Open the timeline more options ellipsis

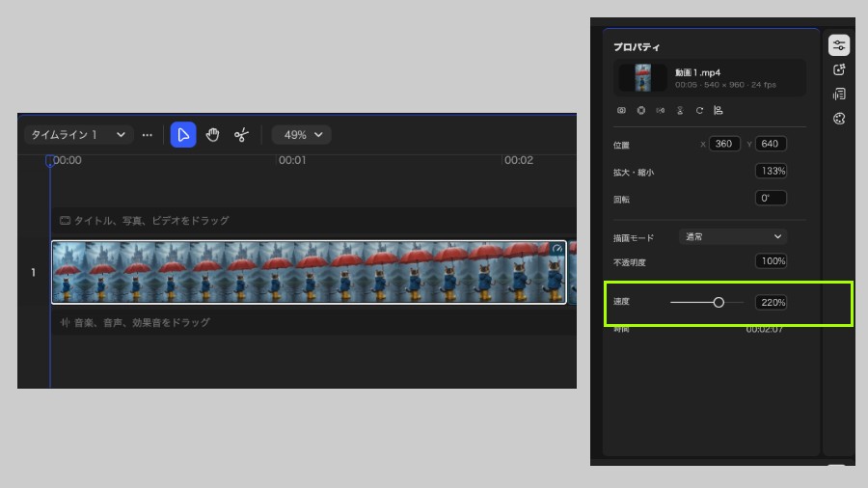[x=147, y=135]
